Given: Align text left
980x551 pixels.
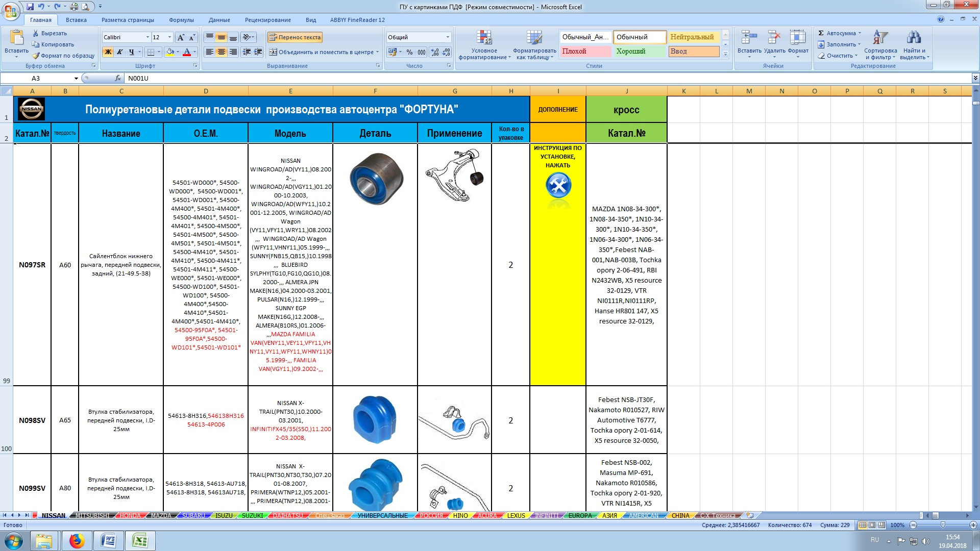Looking at the screenshot, I should point(209,52).
